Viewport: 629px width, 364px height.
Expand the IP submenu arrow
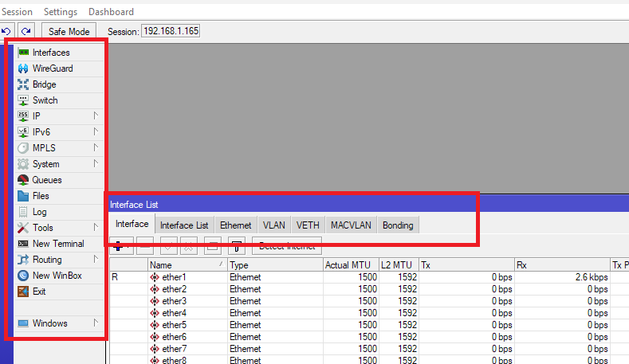[x=96, y=115]
